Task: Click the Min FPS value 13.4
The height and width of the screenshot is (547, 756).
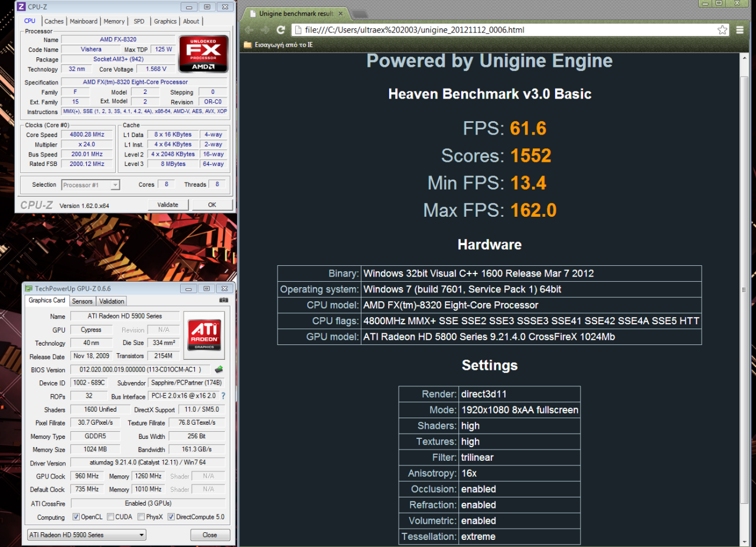Action: [x=528, y=183]
